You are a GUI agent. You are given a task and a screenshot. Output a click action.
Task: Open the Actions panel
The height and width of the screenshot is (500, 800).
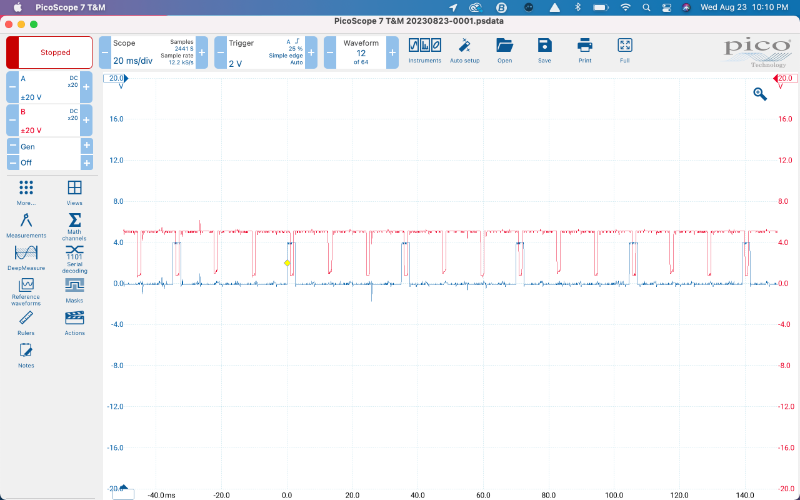(74, 321)
